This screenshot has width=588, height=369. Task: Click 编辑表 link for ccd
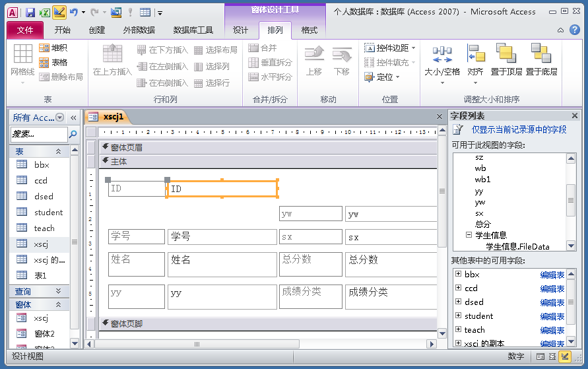552,288
